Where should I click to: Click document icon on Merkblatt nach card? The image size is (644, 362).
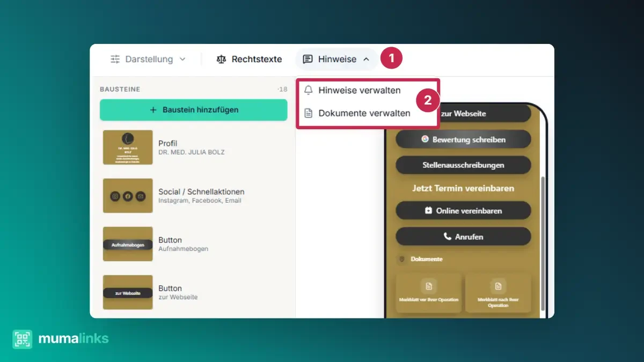(498, 286)
